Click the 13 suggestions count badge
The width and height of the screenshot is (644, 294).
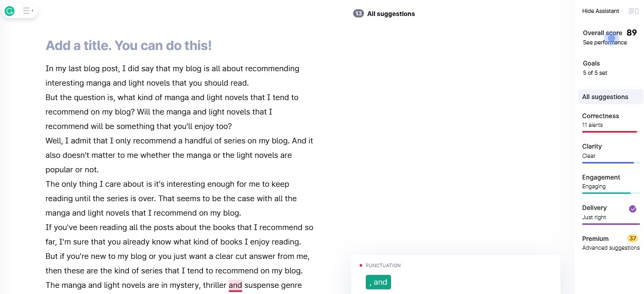(359, 14)
